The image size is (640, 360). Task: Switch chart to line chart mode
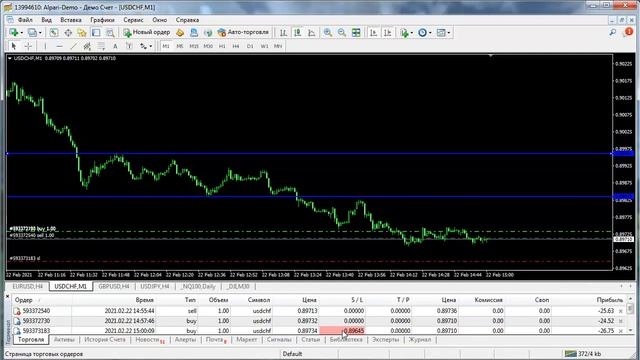pos(311,32)
